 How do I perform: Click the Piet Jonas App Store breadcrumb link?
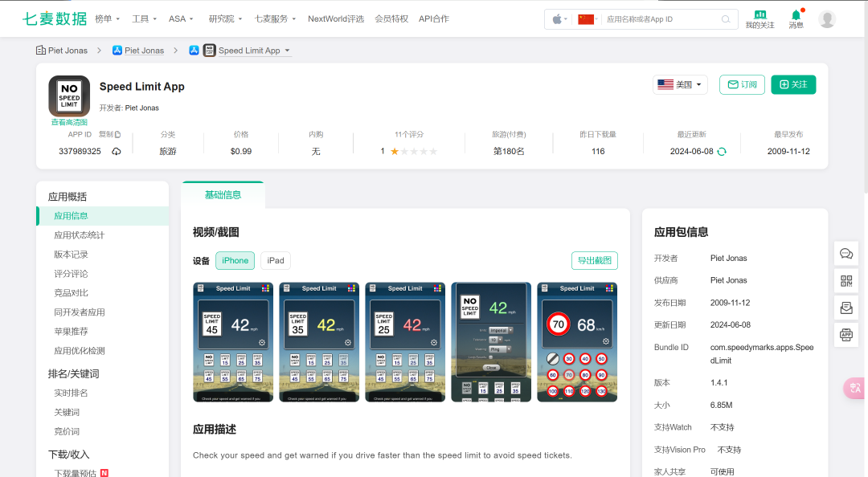click(144, 51)
